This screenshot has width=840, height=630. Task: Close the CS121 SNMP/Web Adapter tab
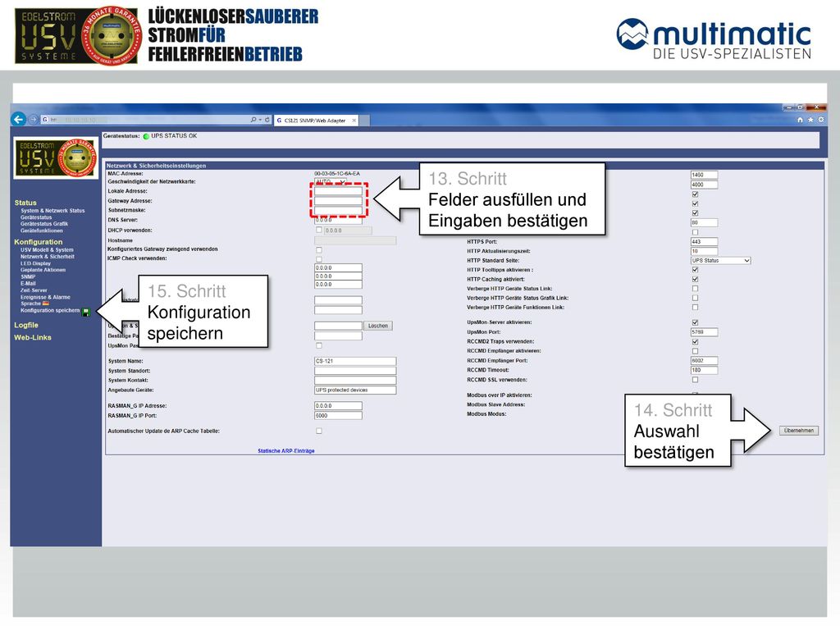pos(354,121)
